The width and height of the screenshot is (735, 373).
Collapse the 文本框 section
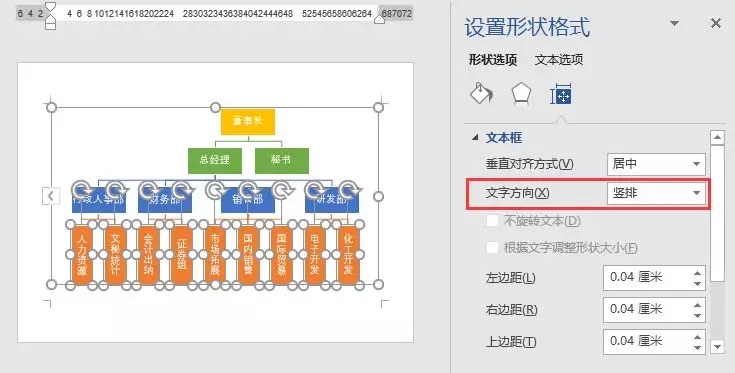coord(476,138)
